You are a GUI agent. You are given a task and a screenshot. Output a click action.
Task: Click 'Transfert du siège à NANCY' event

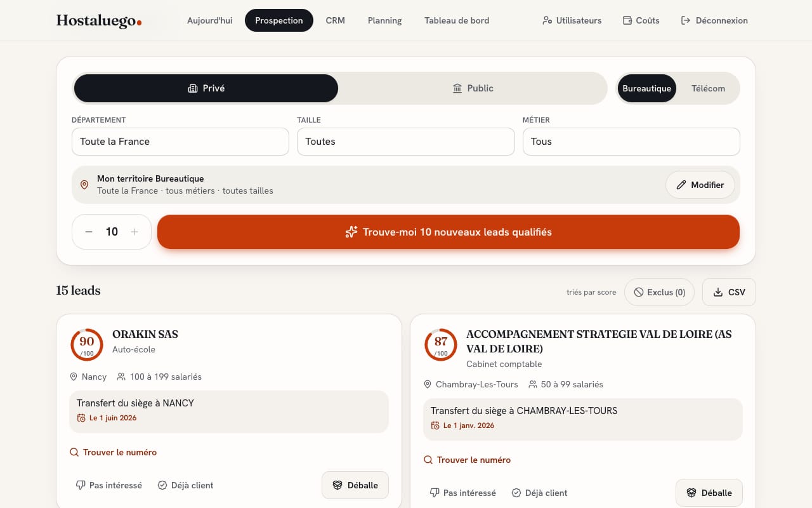[x=135, y=403]
